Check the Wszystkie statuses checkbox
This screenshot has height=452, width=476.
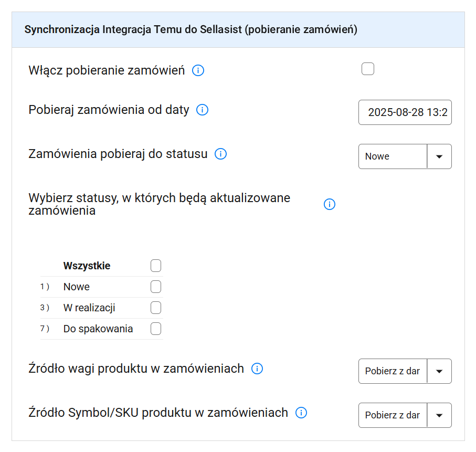click(x=156, y=266)
